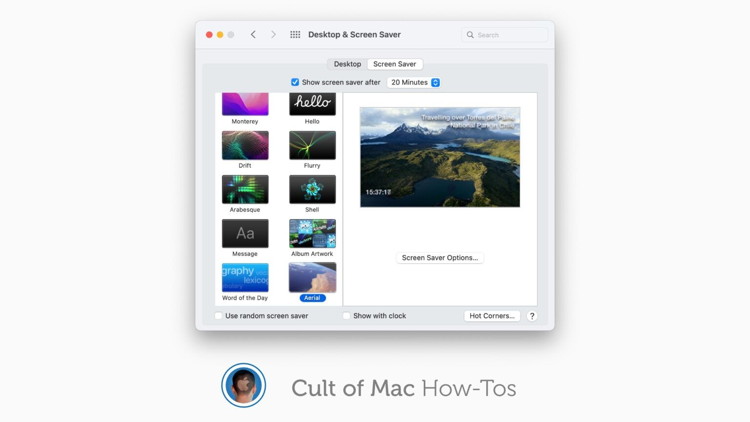The width and height of the screenshot is (750, 422).
Task: Choose the Monterey screen saver
Action: click(x=245, y=104)
